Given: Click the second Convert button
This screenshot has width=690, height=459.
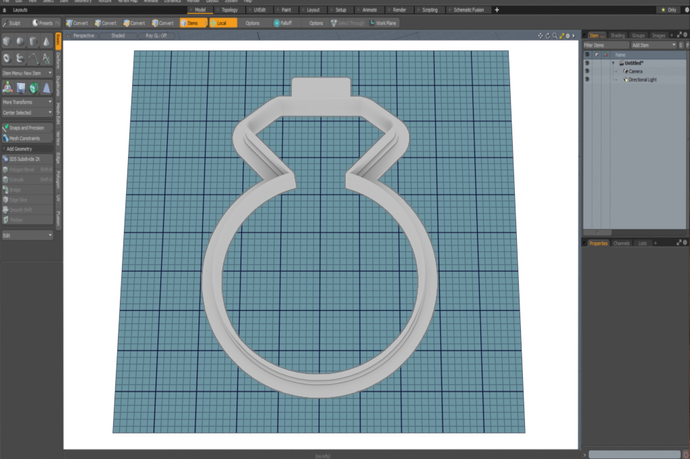Looking at the screenshot, I should pyautogui.click(x=106, y=23).
